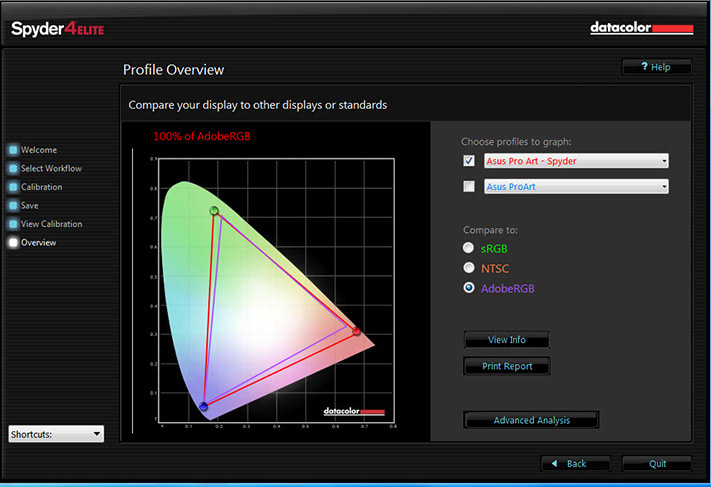Open the Asus Pro Art - Spyder profile dropdown

click(576, 161)
